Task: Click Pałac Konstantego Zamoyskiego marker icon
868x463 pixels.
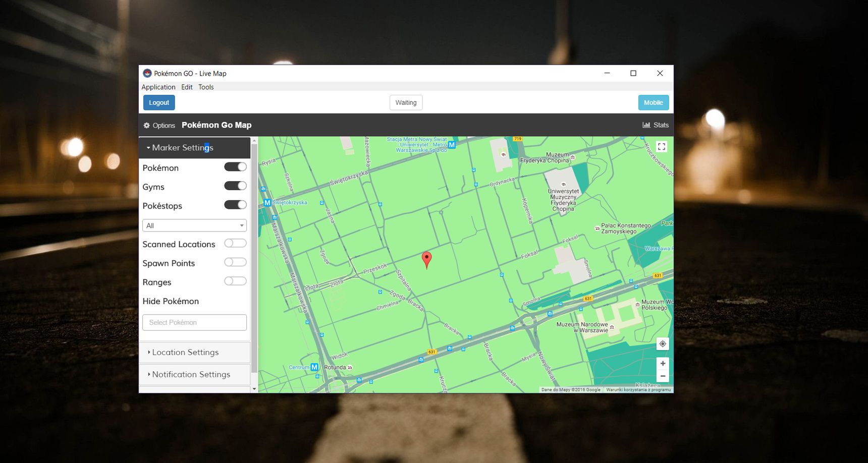Action: click(597, 228)
